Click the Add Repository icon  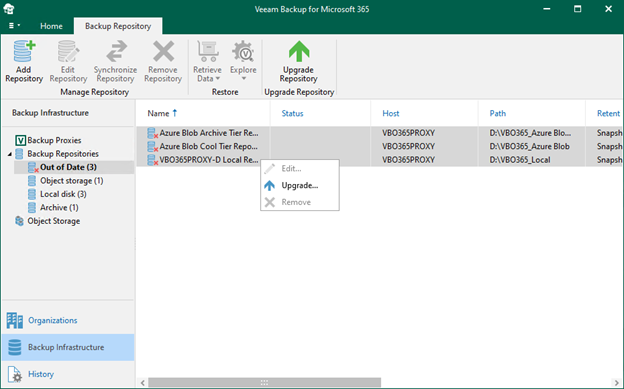point(24,51)
